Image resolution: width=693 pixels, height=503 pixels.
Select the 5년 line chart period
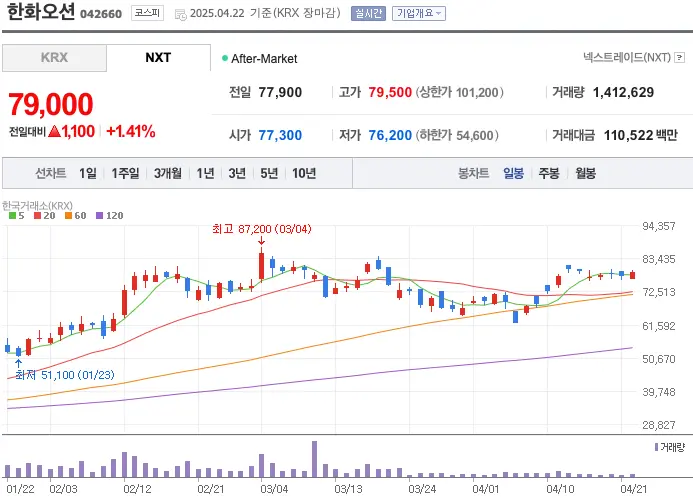269,173
